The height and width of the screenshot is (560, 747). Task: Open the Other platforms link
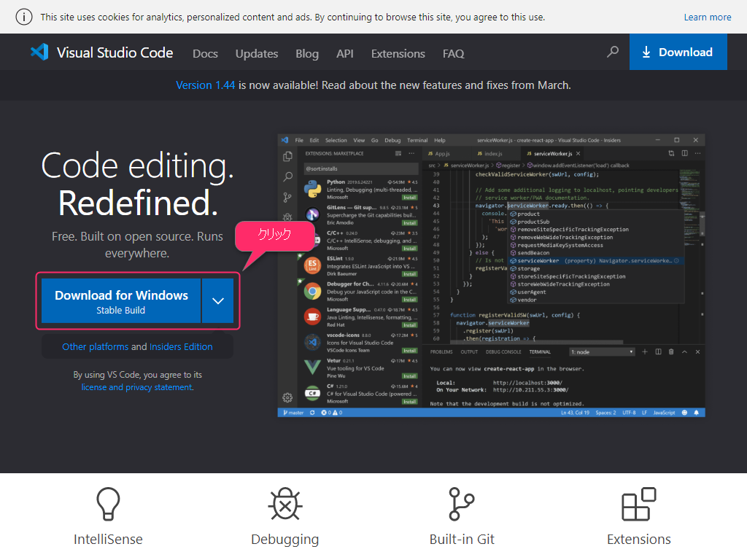pyautogui.click(x=96, y=346)
